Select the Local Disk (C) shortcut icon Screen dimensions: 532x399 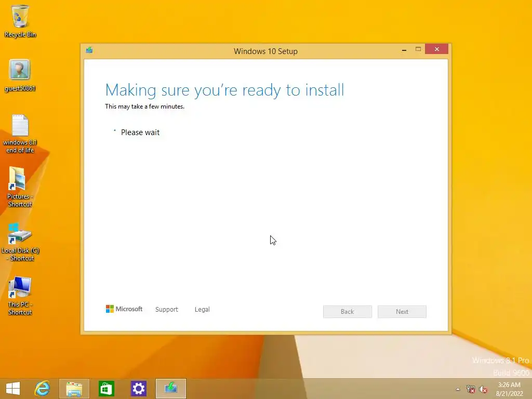click(x=20, y=242)
